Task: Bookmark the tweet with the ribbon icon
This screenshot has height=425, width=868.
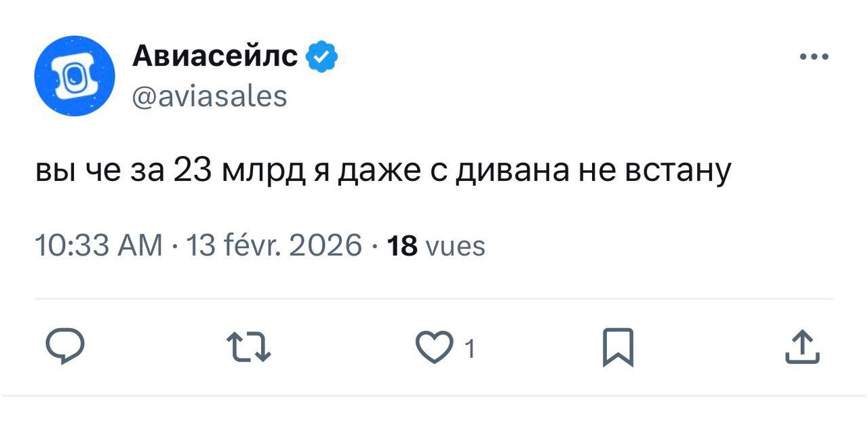Action: click(x=618, y=348)
